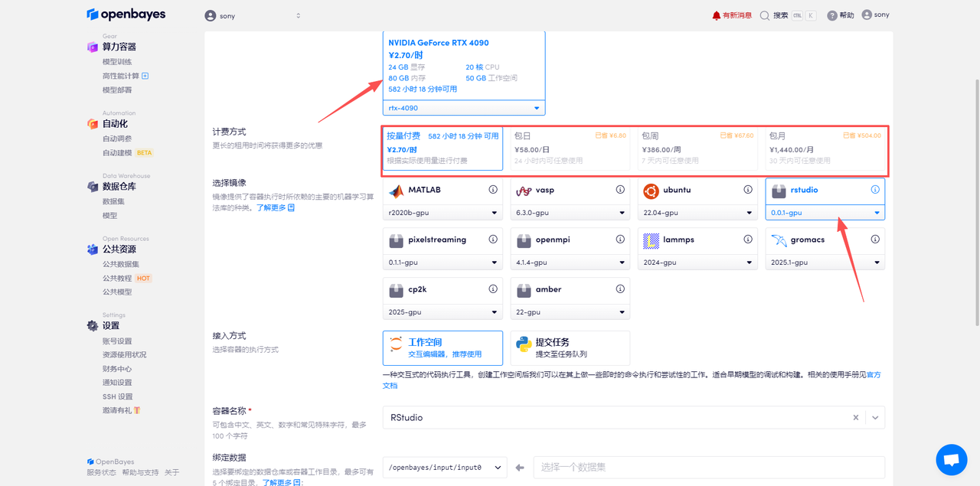Click the 选择一个数据集 dataset field
Image resolution: width=980 pixels, height=486 pixels.
[x=708, y=467]
